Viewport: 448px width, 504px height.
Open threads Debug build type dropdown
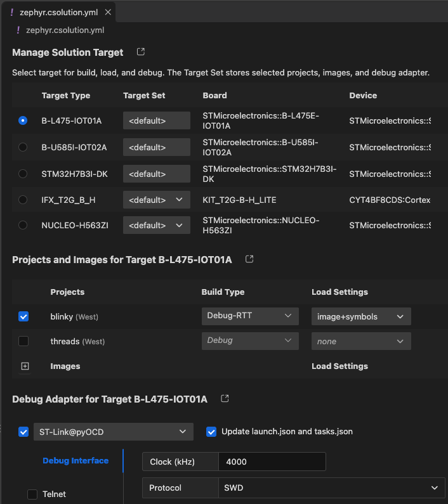tap(250, 340)
